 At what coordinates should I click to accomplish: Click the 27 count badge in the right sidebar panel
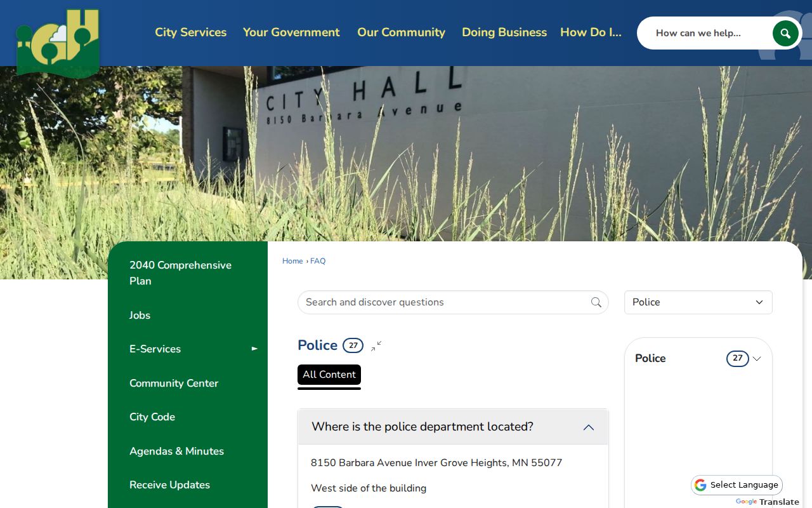[x=737, y=359]
